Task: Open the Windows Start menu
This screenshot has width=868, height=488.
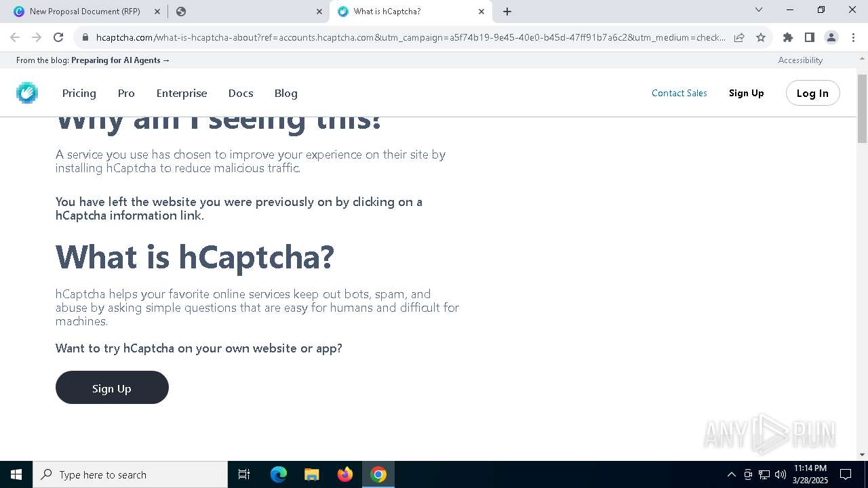Action: coord(16,474)
